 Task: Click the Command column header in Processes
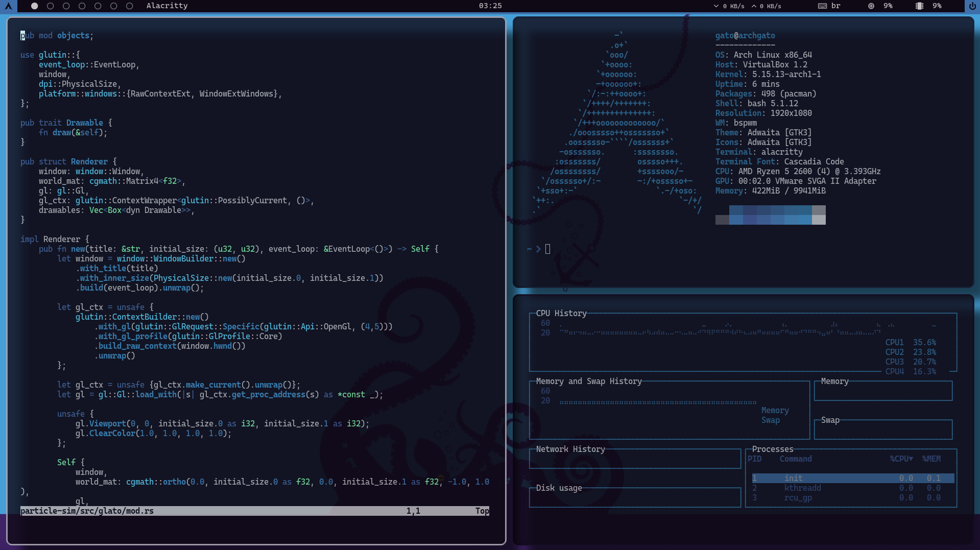(x=796, y=459)
